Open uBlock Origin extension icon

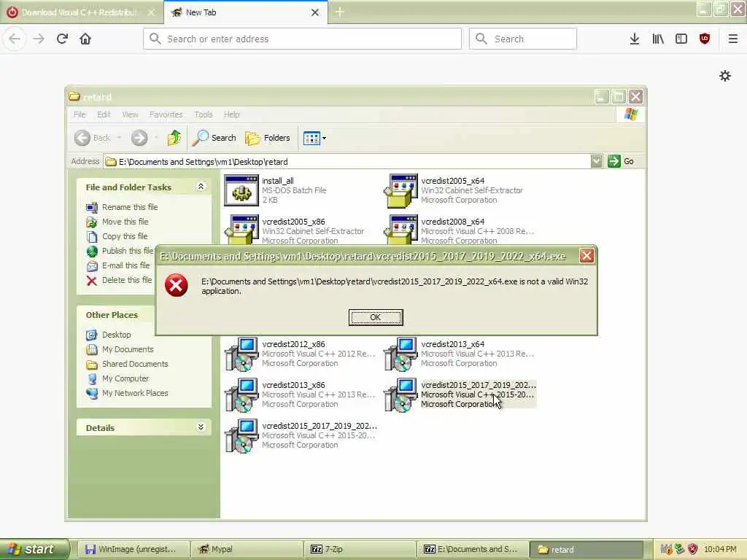(x=705, y=39)
